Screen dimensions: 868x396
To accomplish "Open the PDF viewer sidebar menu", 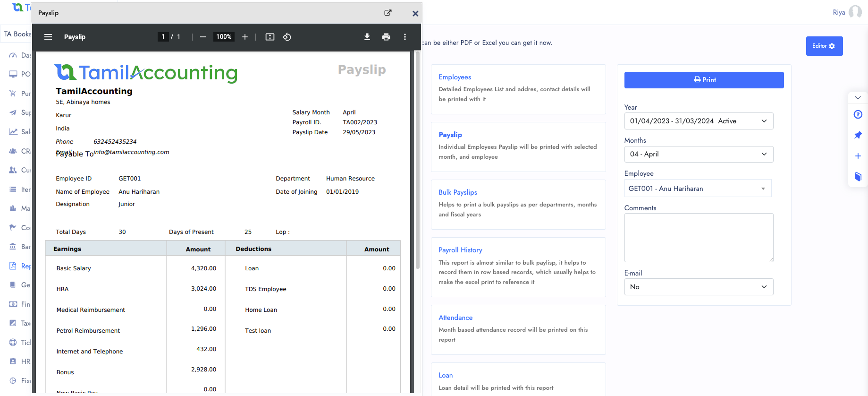I will point(48,37).
